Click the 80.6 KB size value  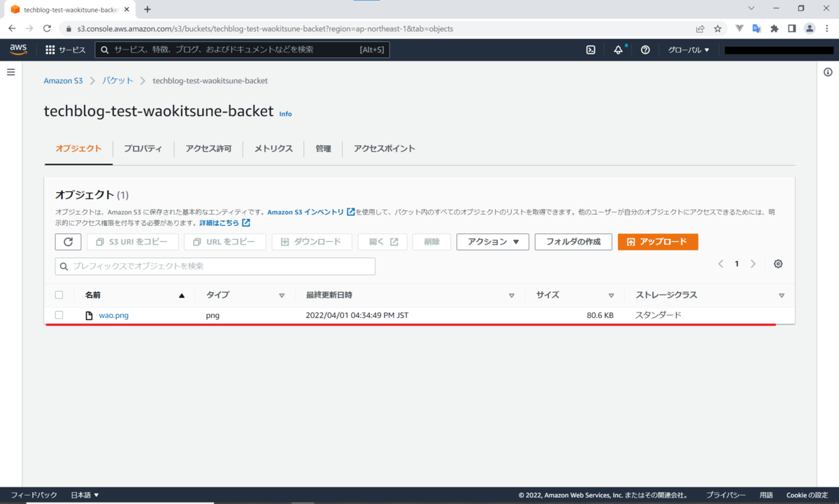click(600, 315)
